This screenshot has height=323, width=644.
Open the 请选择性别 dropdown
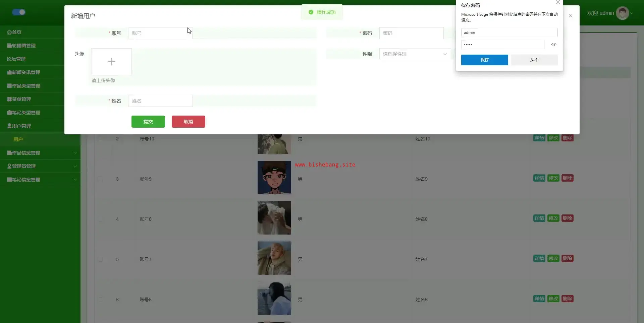(415, 54)
